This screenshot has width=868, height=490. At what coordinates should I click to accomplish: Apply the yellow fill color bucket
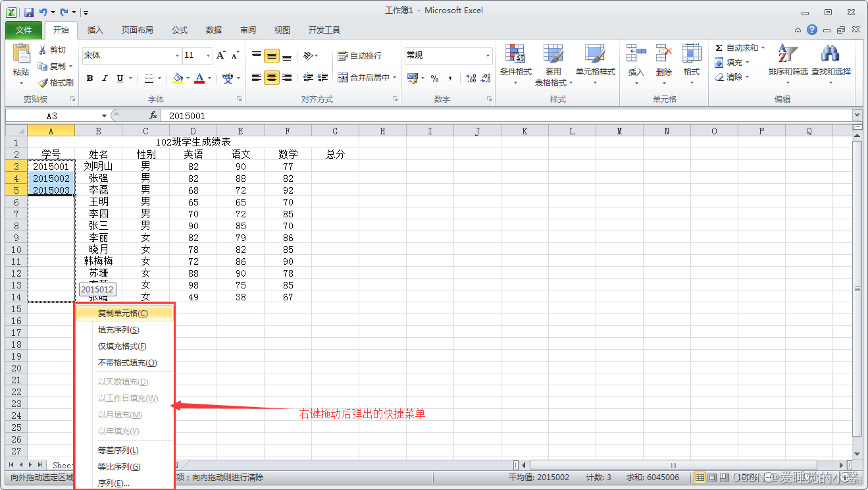point(178,78)
